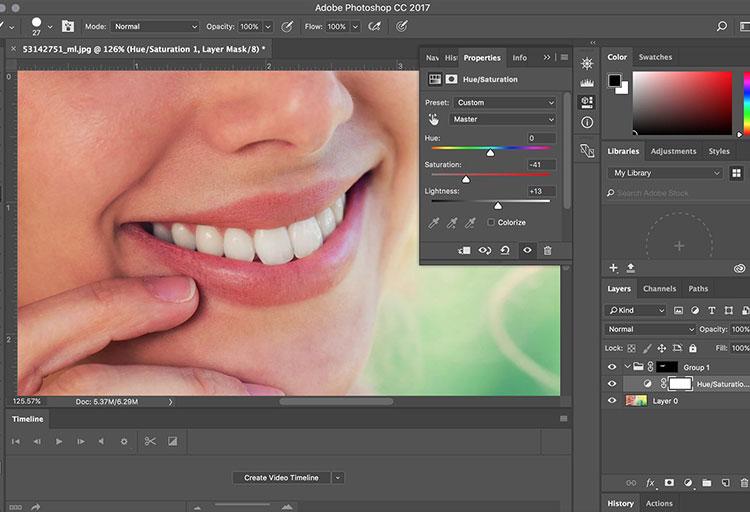The width and height of the screenshot is (750, 512).
Task: Collapse the Group 1 folder arrow
Action: pos(627,367)
